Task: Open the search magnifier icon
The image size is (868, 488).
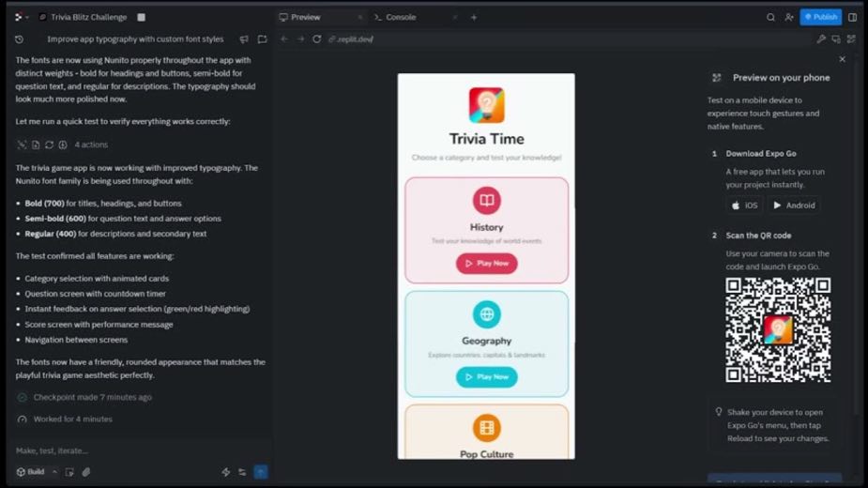Action: tap(770, 17)
